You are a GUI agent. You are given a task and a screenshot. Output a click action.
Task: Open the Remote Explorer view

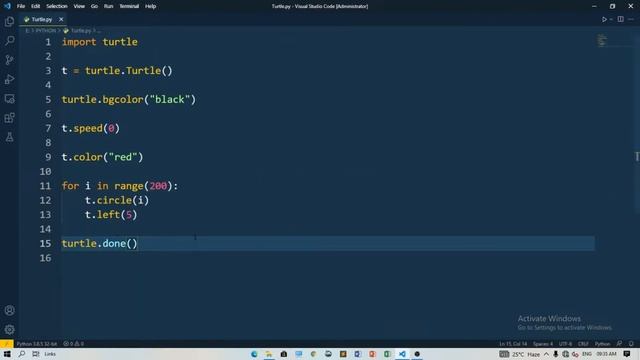tap(9, 98)
